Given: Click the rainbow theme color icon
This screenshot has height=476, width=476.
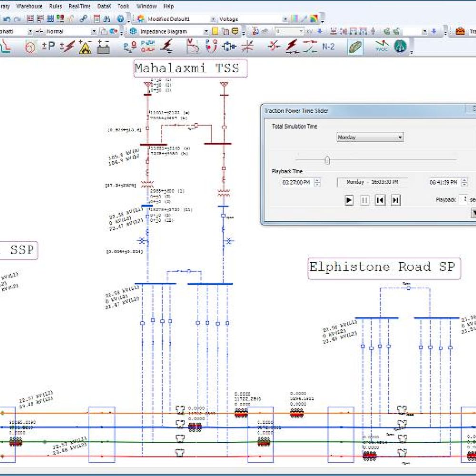Looking at the screenshot, I should pos(314,19).
